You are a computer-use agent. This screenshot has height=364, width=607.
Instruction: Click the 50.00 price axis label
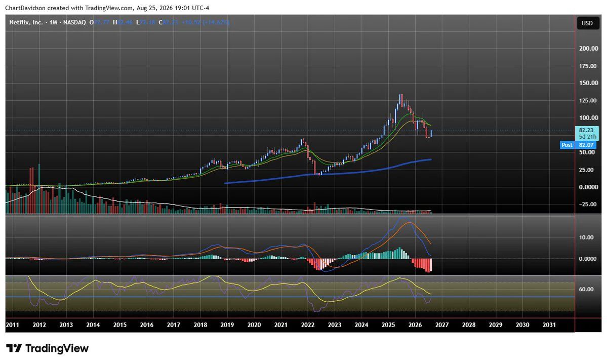[x=587, y=152]
